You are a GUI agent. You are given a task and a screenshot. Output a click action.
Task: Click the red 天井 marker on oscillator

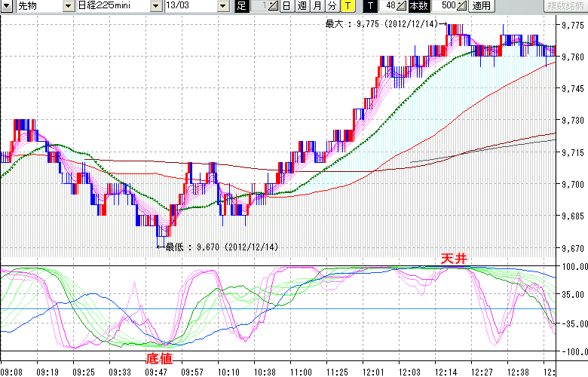(455, 259)
